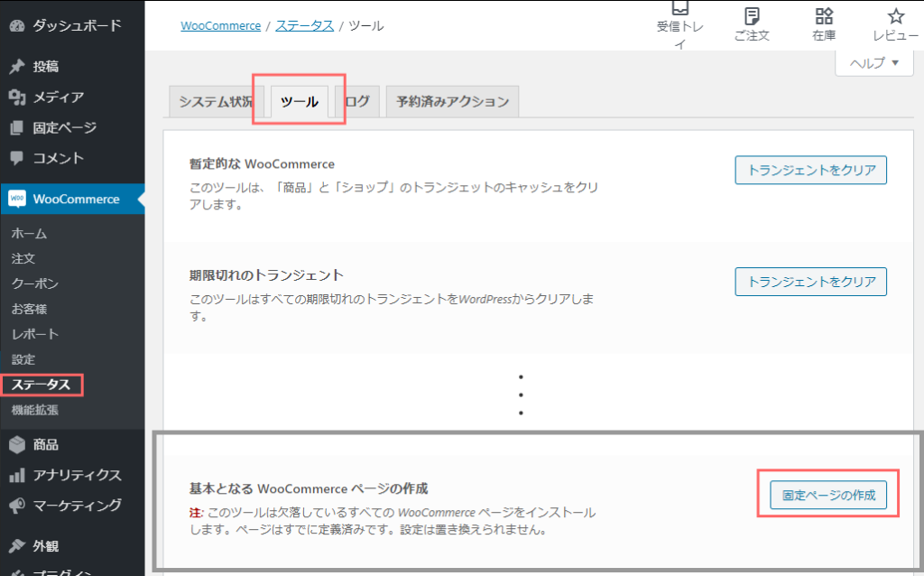This screenshot has width=924, height=576.
Task: Click the Dashboard gauge icon
Action: tap(17, 26)
